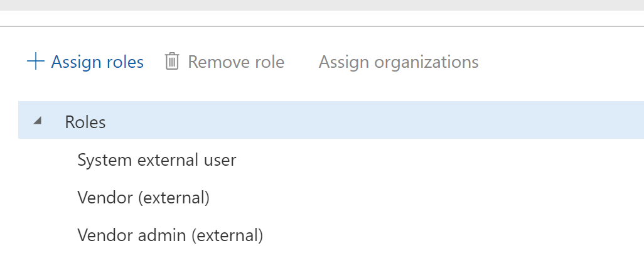Choose the Vendor (external) role
644x280 pixels.
pos(143,198)
